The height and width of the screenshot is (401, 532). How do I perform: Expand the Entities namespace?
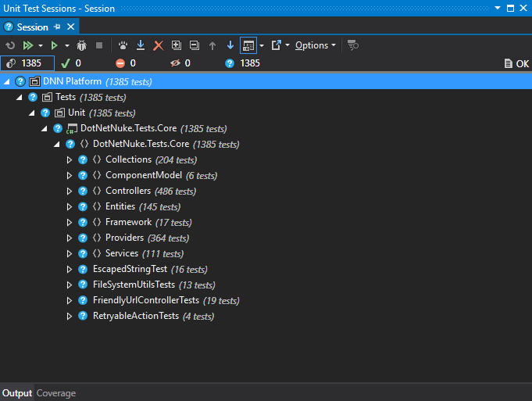(x=70, y=207)
